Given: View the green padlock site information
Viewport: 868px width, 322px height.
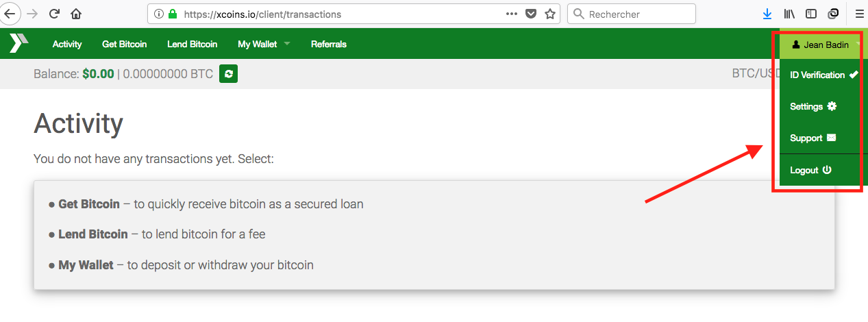Looking at the screenshot, I should [172, 14].
